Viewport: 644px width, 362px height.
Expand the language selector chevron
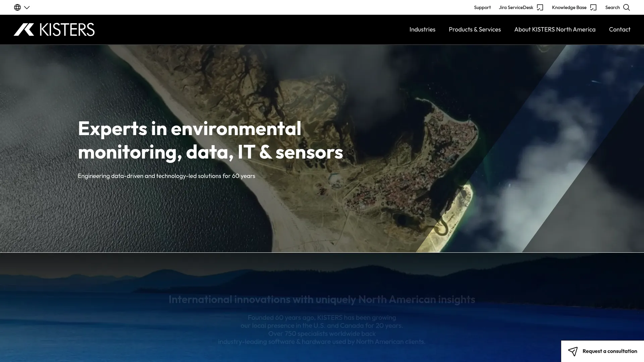[27, 7]
